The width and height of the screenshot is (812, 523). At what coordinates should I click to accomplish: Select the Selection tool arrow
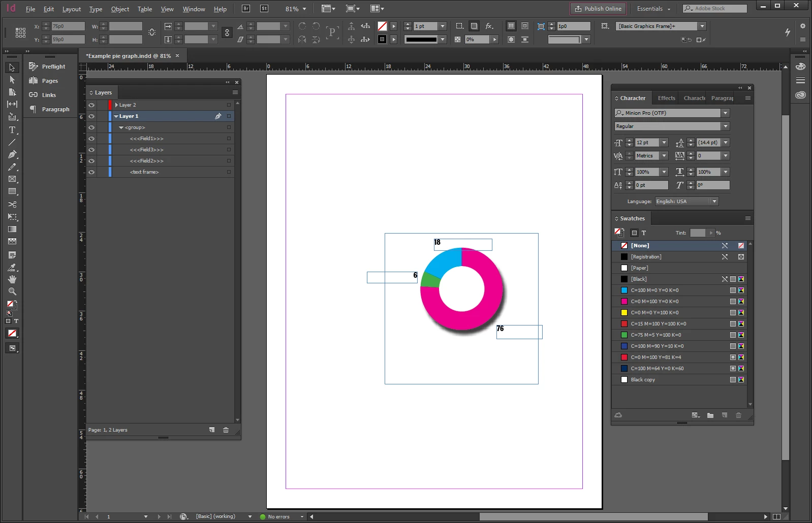coord(12,68)
